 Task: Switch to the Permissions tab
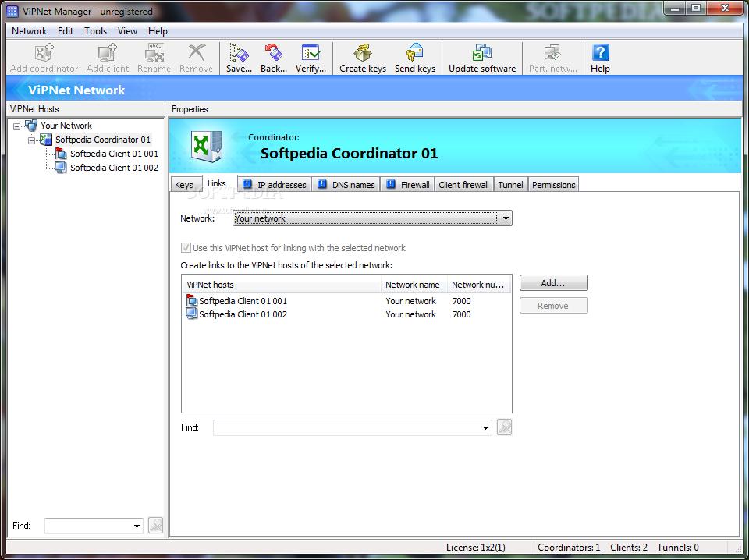click(554, 185)
